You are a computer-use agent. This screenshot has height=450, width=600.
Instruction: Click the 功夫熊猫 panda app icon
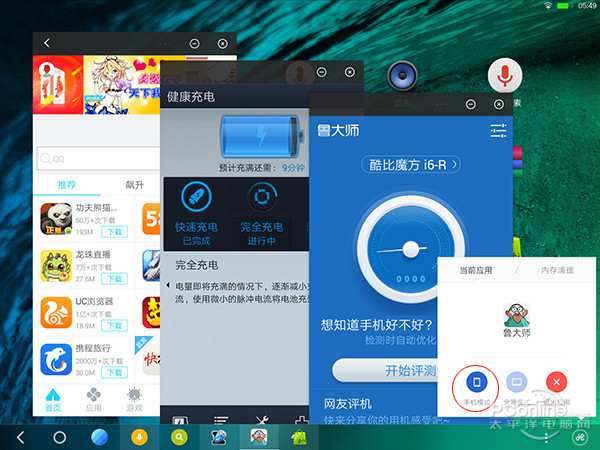[x=56, y=219]
